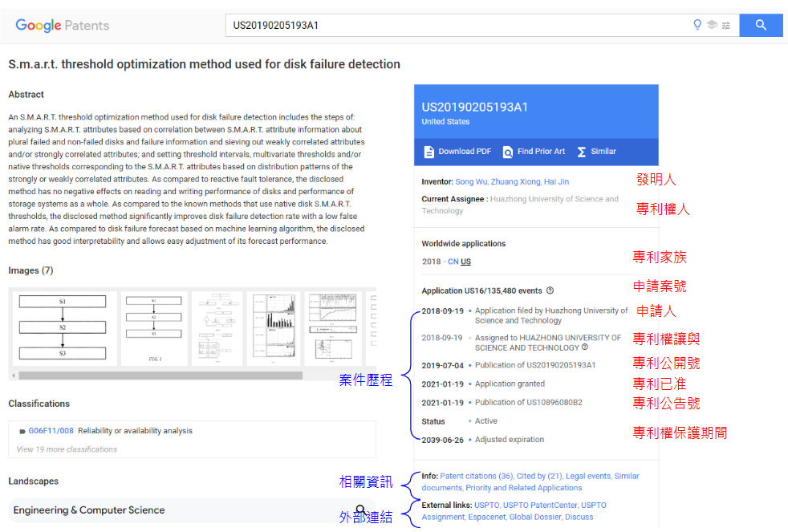Open inventor Hai Jin link
The height and width of the screenshot is (532, 788).
tap(556, 181)
